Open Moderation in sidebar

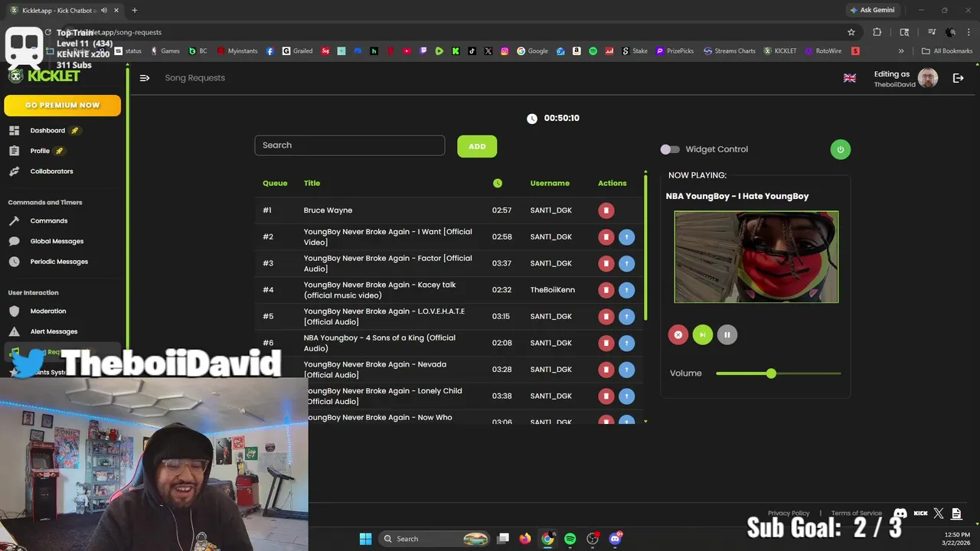(48, 311)
